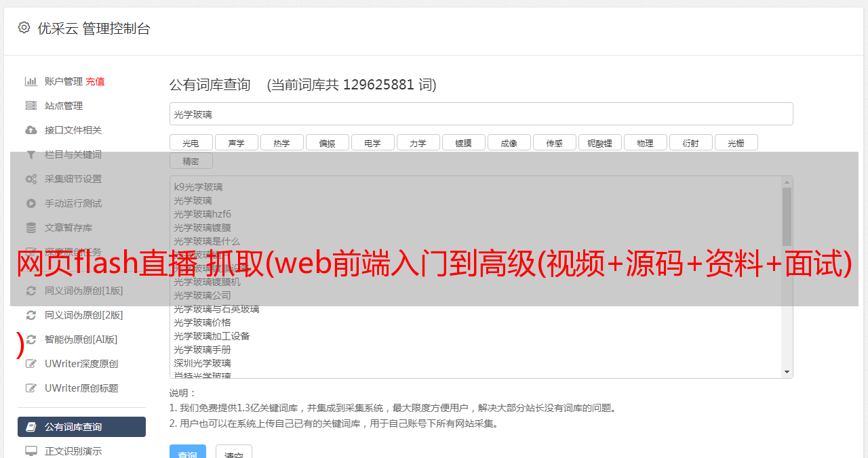Click the red 充值 link
The width and height of the screenshot is (868, 458).
click(95, 81)
